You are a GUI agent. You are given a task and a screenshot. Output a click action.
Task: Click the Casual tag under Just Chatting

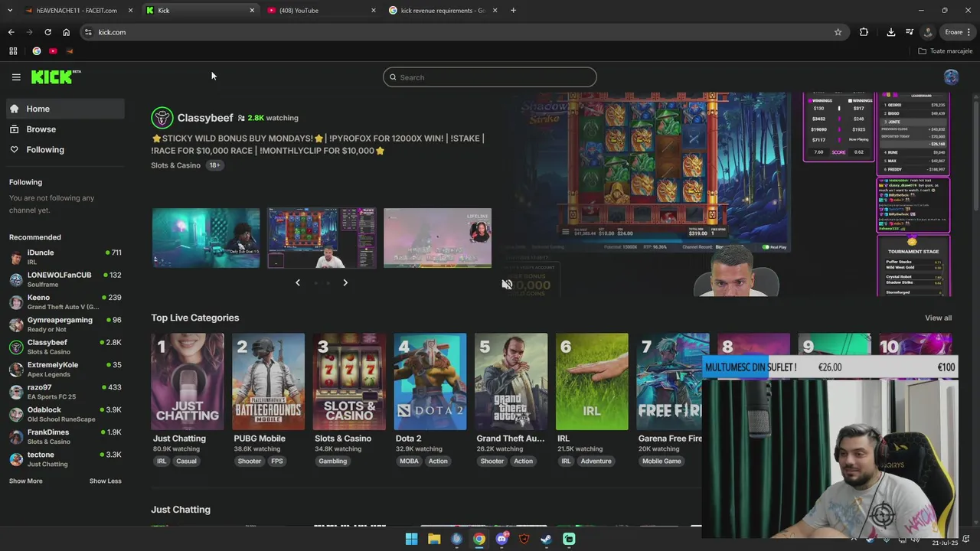(x=186, y=461)
